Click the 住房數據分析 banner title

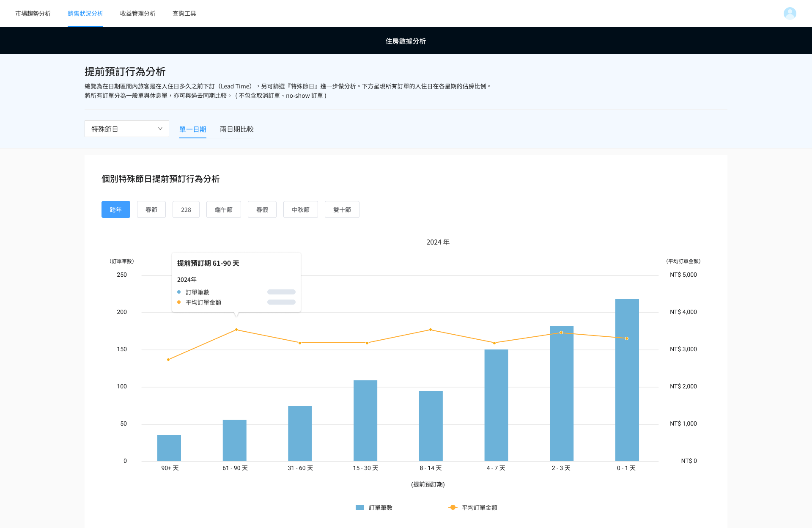406,41
